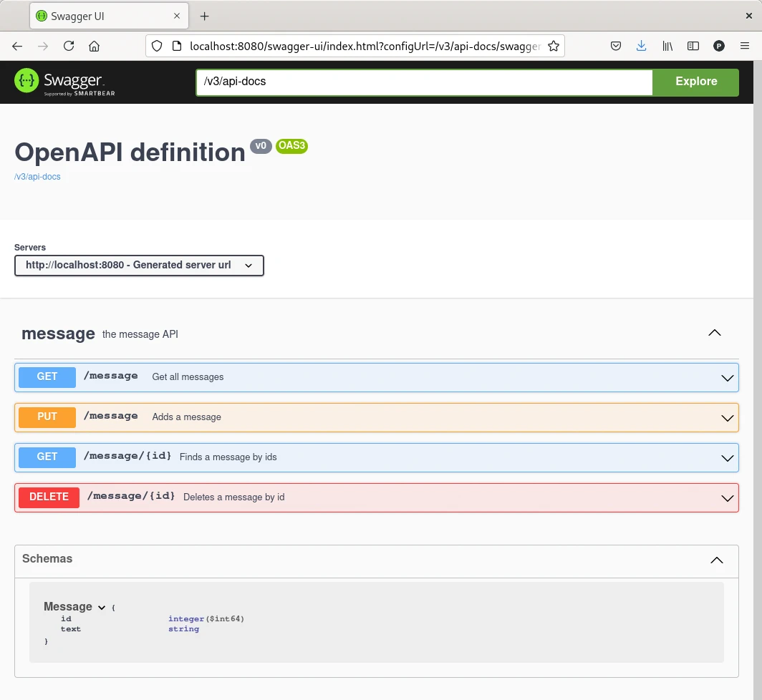This screenshot has height=700, width=762.
Task: Open the Firefox downloads arrow icon
Action: point(641,46)
